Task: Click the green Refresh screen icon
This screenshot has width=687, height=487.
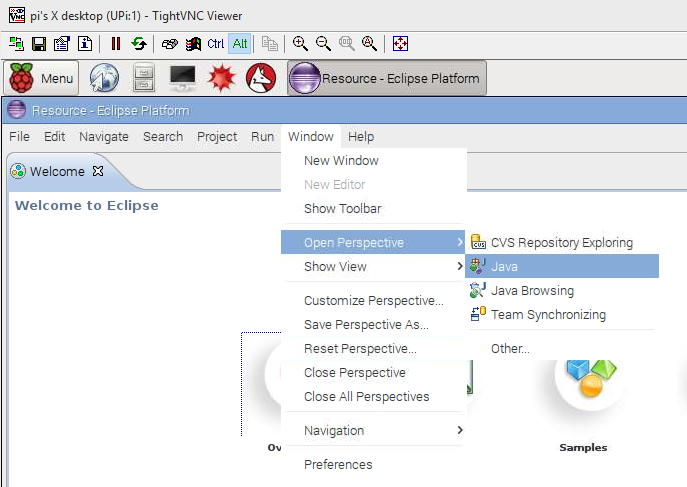Action: [x=139, y=44]
